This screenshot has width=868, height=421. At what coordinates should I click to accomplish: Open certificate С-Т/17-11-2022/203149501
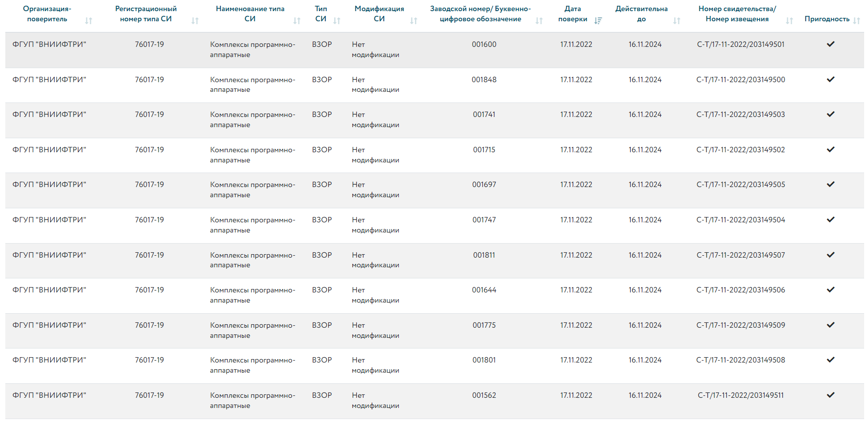pos(740,44)
